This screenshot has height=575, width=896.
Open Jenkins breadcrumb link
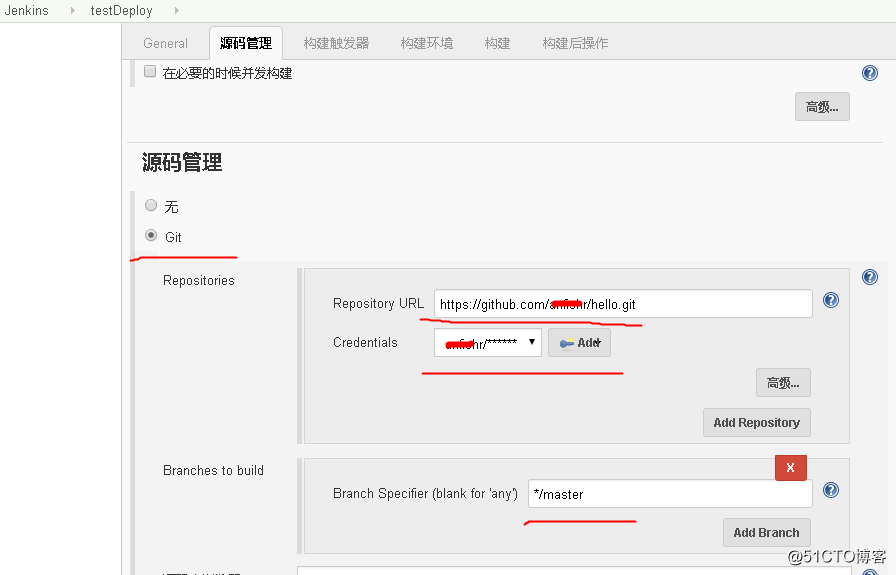coord(26,10)
